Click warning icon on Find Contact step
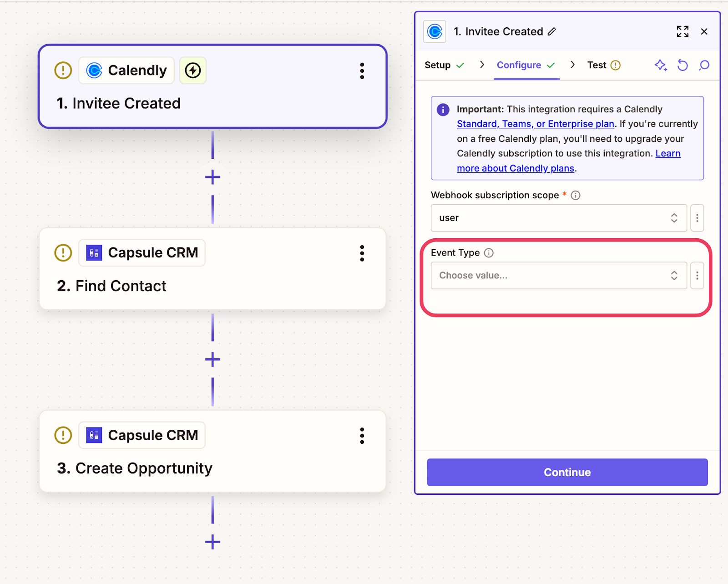728x584 pixels. pyautogui.click(x=63, y=253)
